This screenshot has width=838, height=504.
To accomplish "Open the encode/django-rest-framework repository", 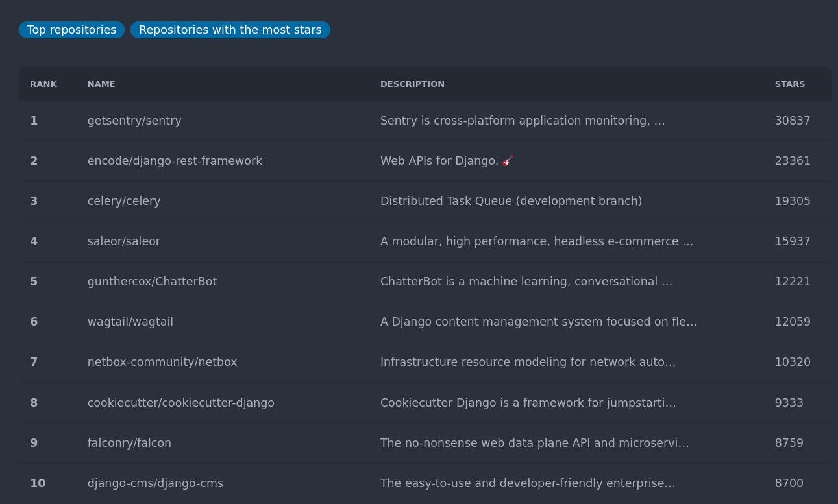I will [x=175, y=161].
